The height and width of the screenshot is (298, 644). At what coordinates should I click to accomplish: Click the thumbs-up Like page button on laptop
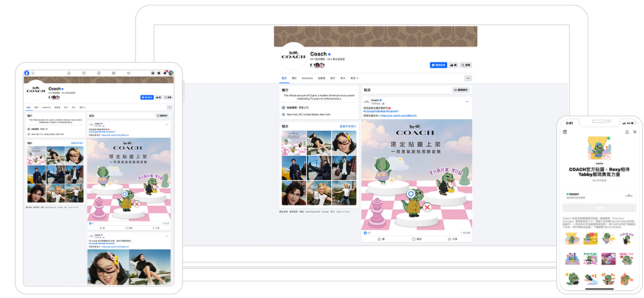click(453, 65)
